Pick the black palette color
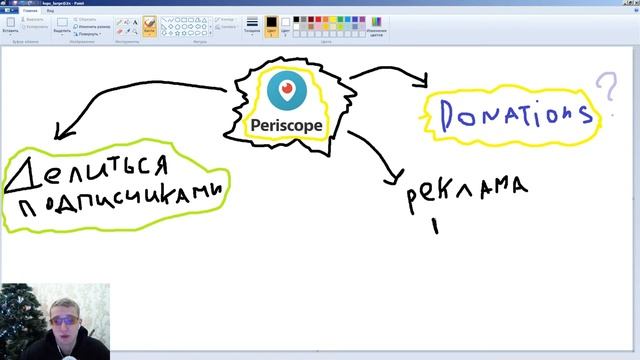Viewport: 640px width, 360px height. [296, 19]
